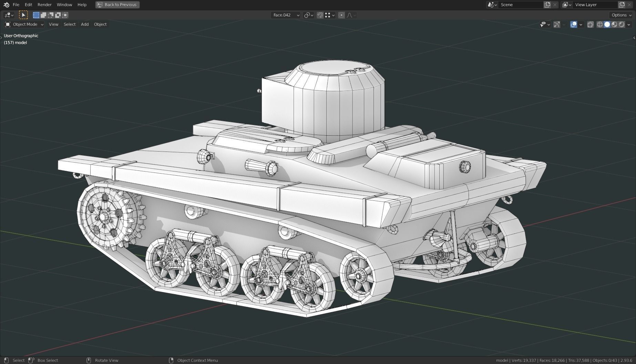Select the tank turret in the viewport

[x=324, y=102]
